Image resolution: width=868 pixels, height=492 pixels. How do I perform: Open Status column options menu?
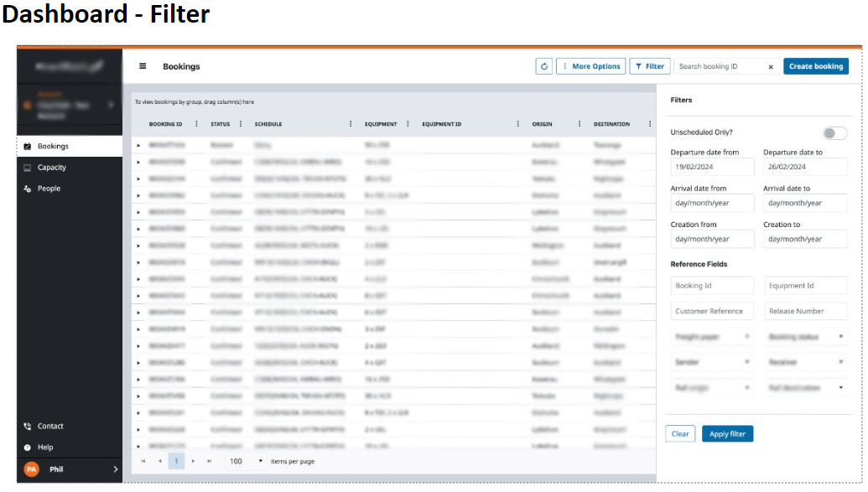click(241, 124)
